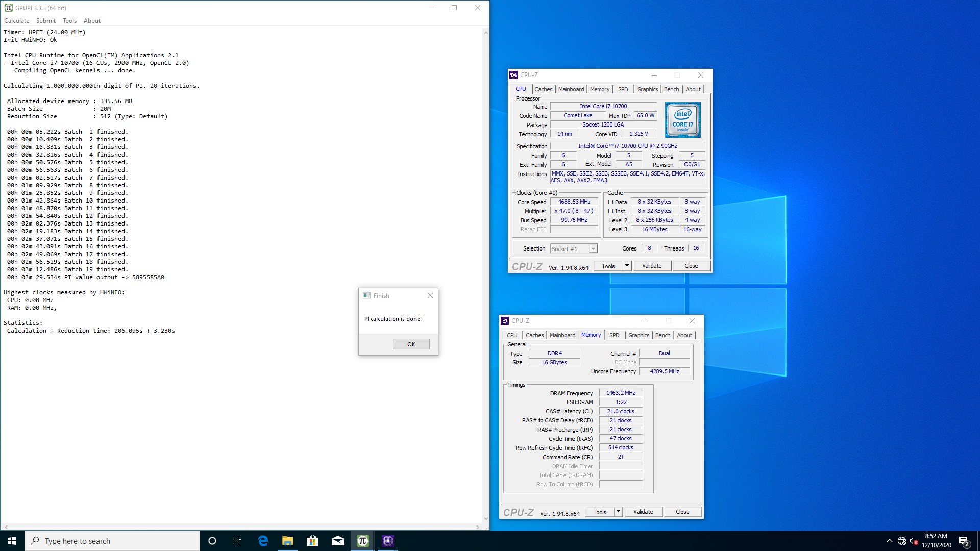Confirm PI calculation done with OK

pyautogui.click(x=411, y=344)
